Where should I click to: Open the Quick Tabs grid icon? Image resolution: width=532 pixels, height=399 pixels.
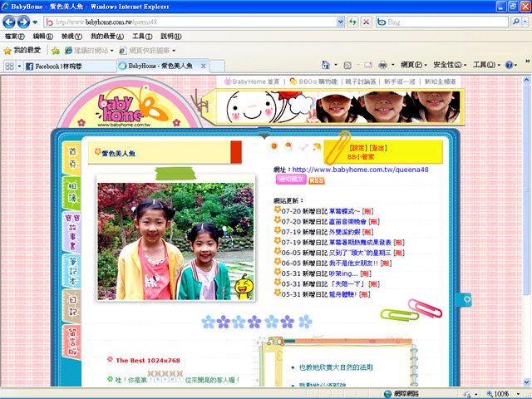[9, 66]
